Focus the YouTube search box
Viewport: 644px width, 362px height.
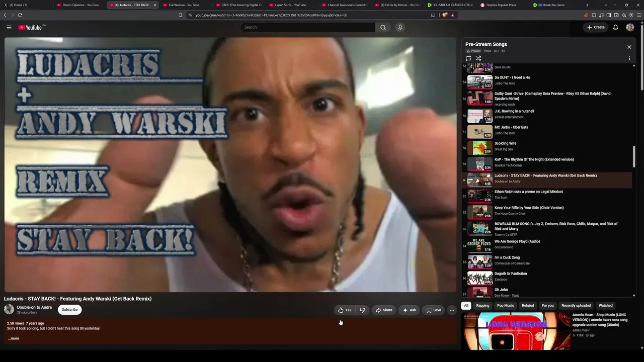(307, 27)
